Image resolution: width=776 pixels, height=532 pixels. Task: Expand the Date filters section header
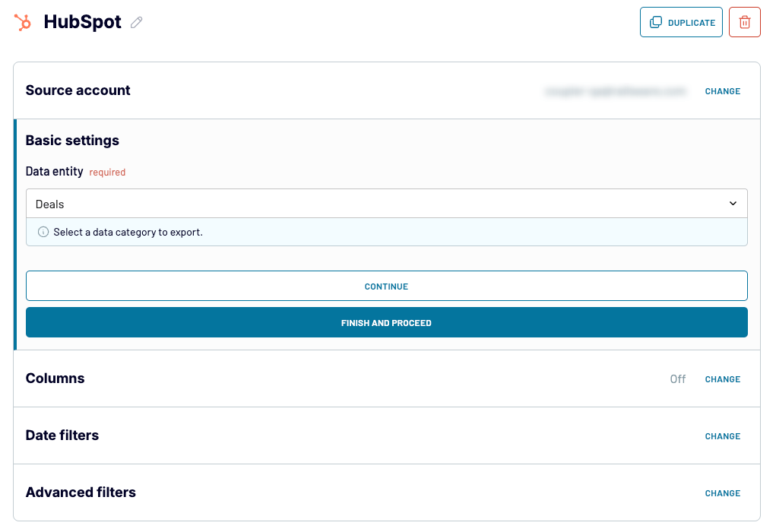tap(62, 435)
